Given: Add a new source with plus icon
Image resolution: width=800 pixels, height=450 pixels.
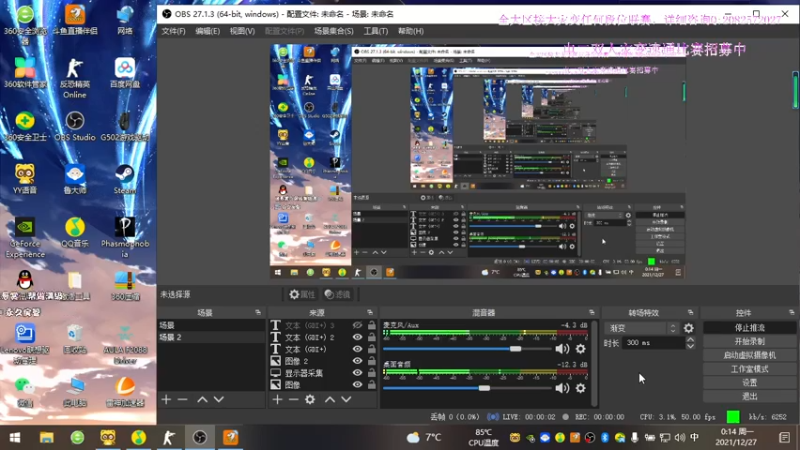Looking at the screenshot, I should click(277, 399).
